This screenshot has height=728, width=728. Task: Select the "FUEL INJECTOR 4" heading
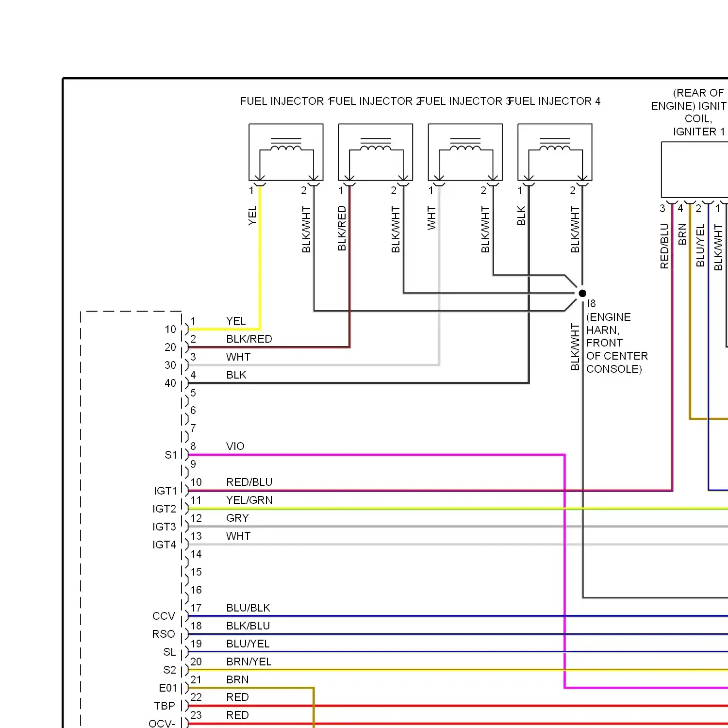click(555, 101)
